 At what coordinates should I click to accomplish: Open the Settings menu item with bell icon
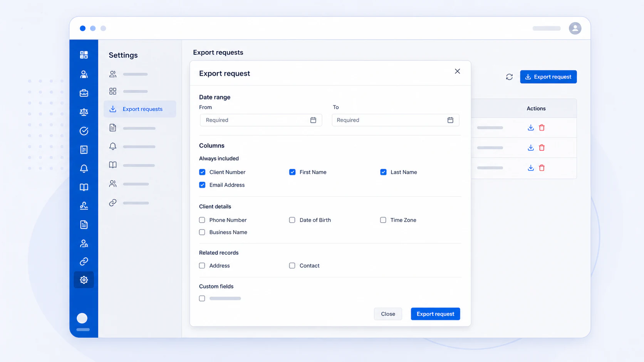(132, 146)
